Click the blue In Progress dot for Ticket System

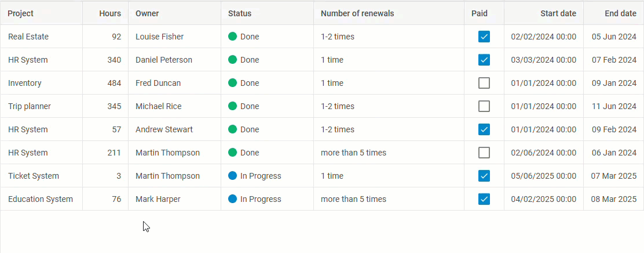coord(233,176)
